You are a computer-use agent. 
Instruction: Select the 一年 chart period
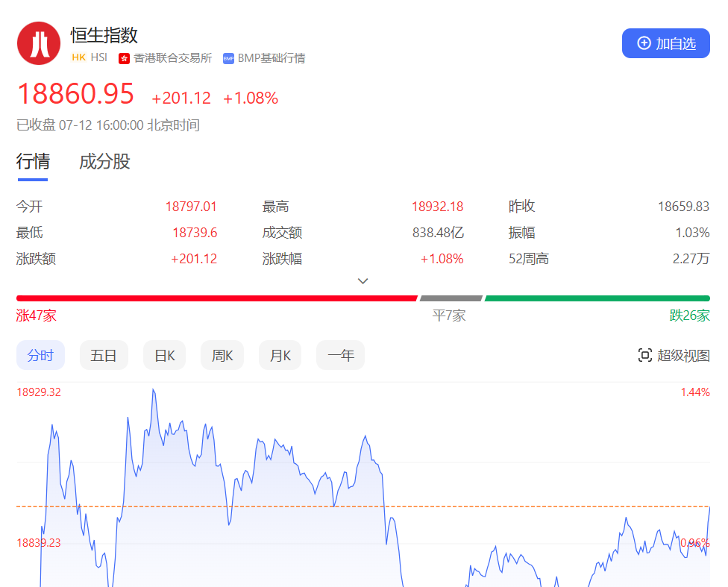340,355
